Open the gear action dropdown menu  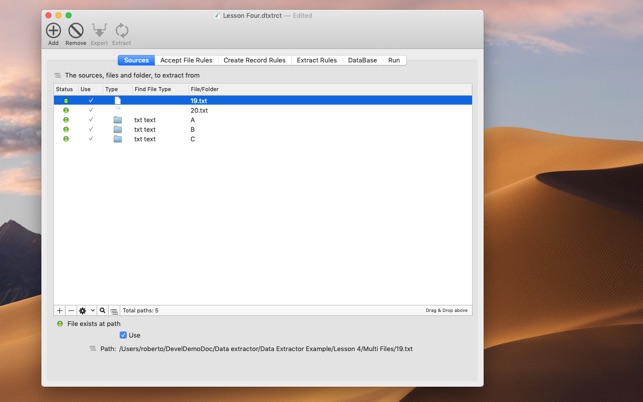[x=86, y=311]
